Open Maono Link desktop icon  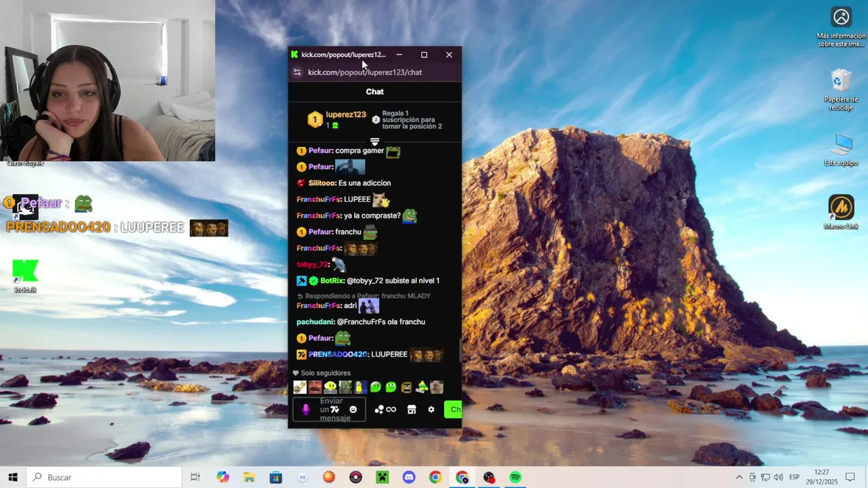point(841,212)
